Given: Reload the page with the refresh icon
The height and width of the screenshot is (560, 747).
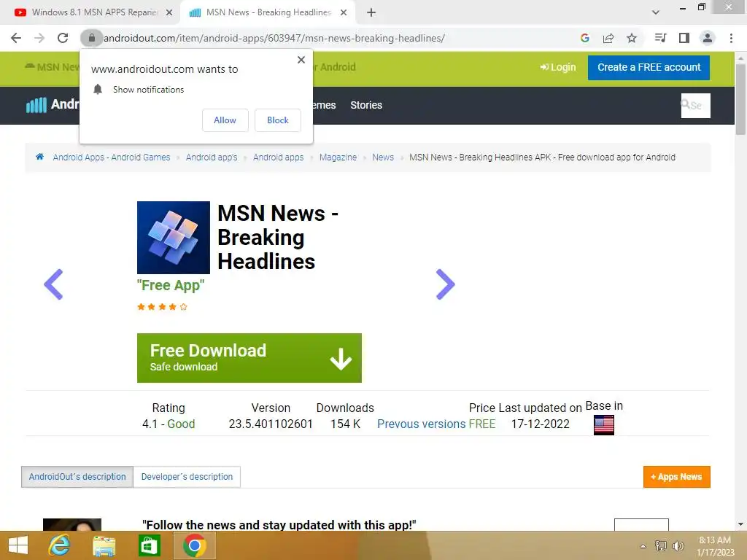Looking at the screenshot, I should click(63, 38).
